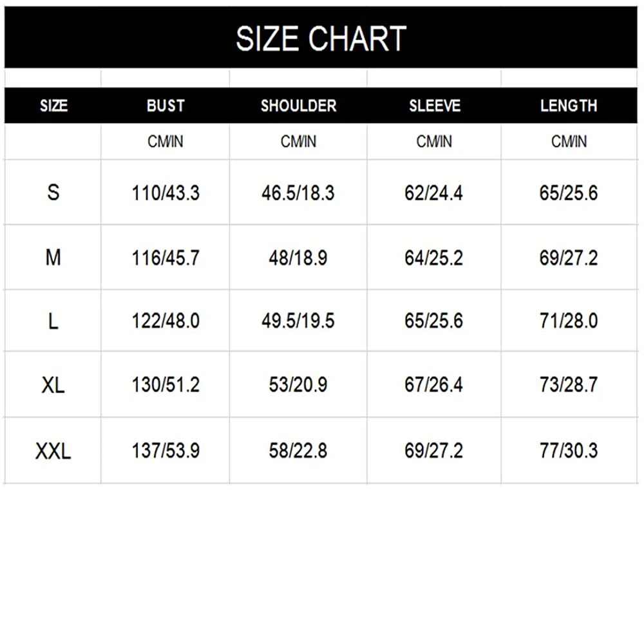Select the XL size row label
Image resolution: width=644 pixels, height=644 pixels.
click(53, 384)
